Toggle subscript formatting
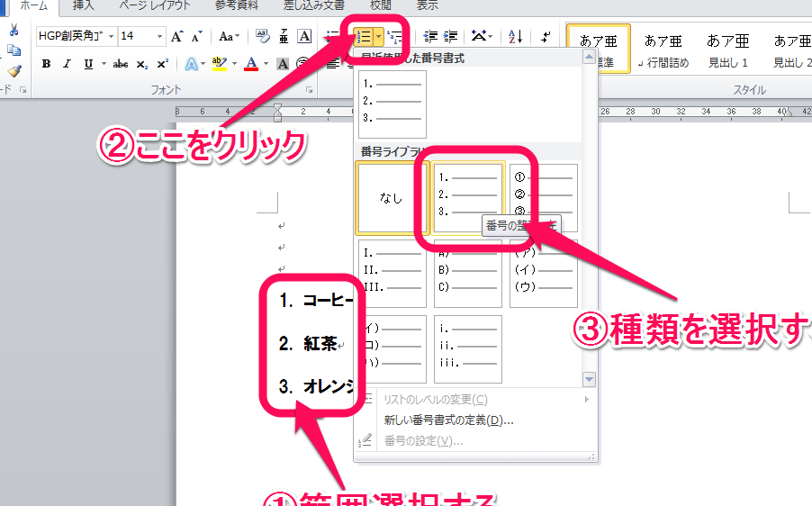This screenshot has width=812, height=506. point(142,64)
